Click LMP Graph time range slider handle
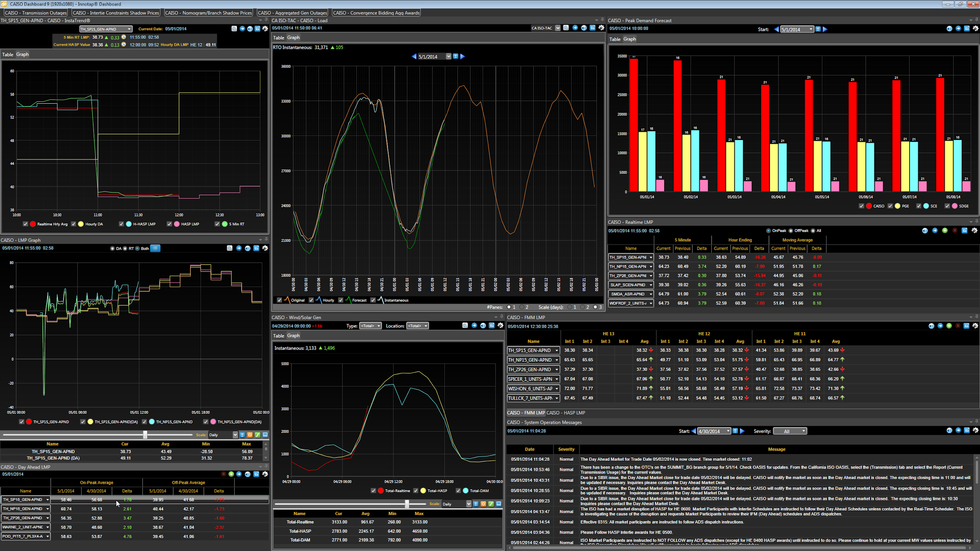The image size is (980, 551). tap(145, 434)
